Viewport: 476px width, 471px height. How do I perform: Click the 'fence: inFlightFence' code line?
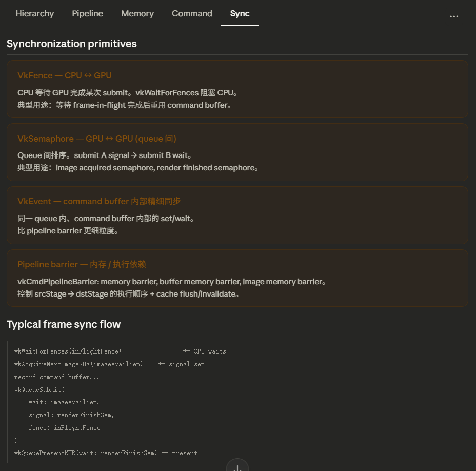[64, 428]
